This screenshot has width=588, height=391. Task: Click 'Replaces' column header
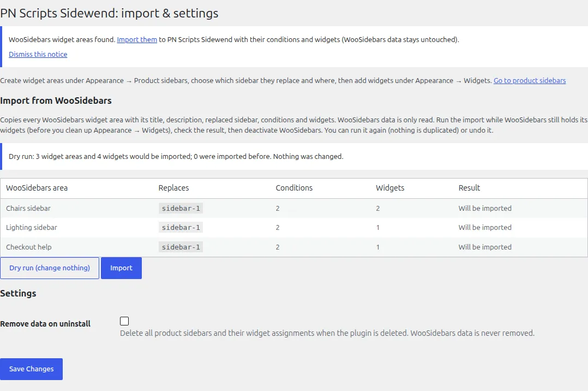[x=173, y=188]
